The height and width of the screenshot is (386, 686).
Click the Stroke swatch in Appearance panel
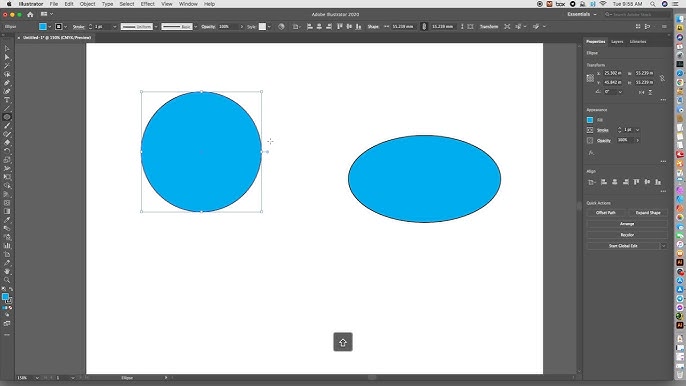click(590, 130)
